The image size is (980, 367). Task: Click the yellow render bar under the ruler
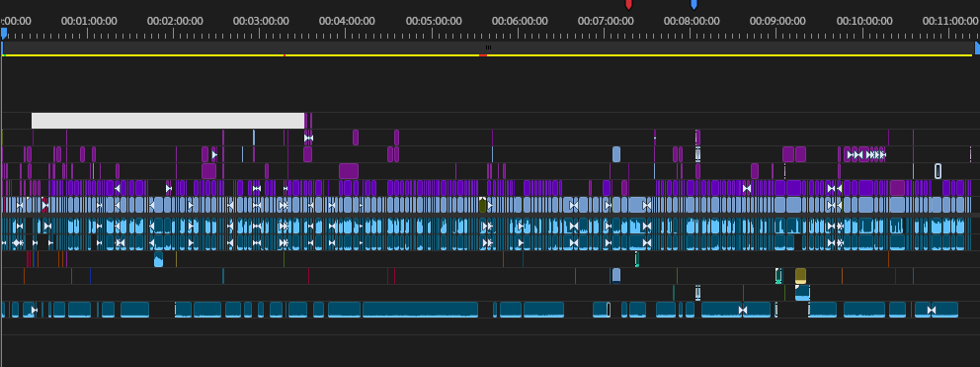(x=487, y=55)
